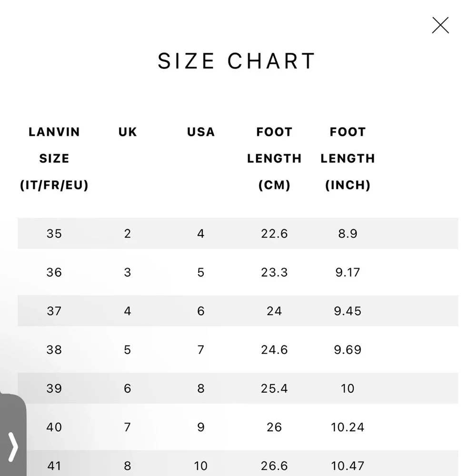476x476 pixels.
Task: Click the 9.17 inch foot length value
Action: 347,272
